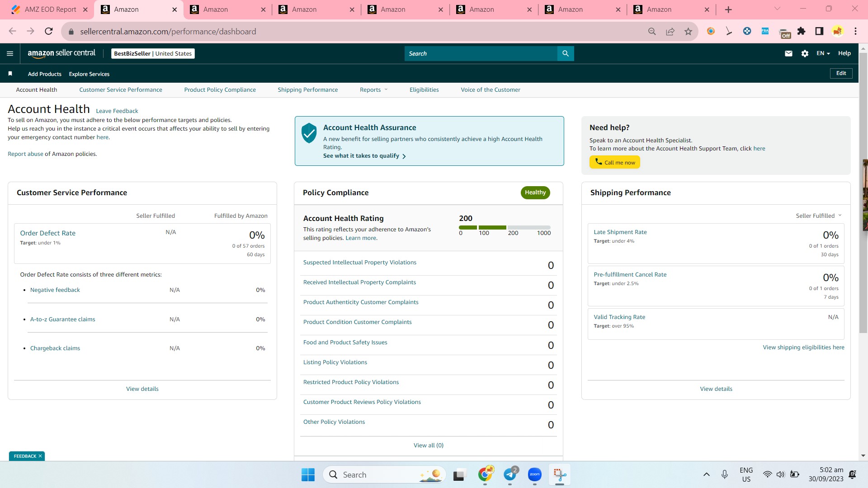Screen dimensions: 868x488
Task: Click the microphone icon in system tray
Action: [x=725, y=474]
